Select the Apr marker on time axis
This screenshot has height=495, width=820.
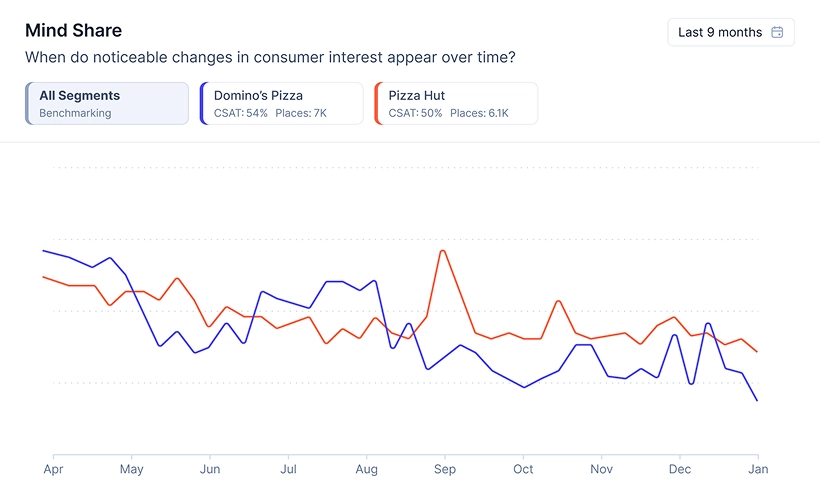tap(52, 468)
